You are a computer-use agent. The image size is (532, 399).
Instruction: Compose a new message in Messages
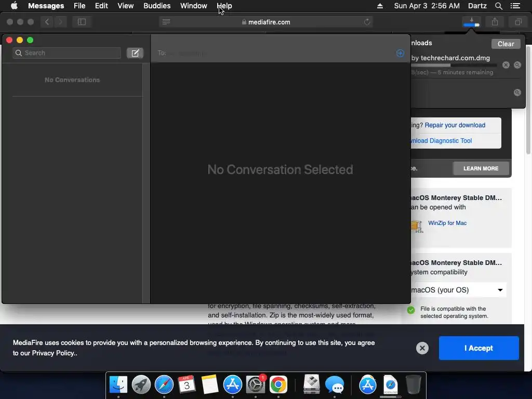tap(135, 53)
